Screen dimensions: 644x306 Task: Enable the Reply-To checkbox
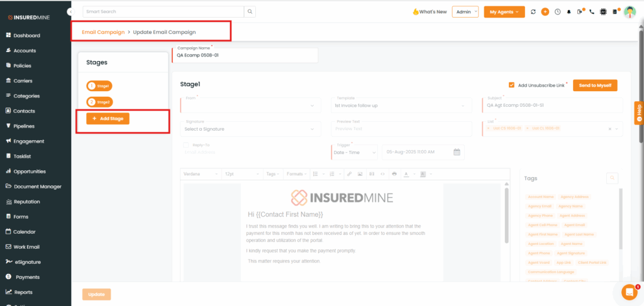pos(186,145)
